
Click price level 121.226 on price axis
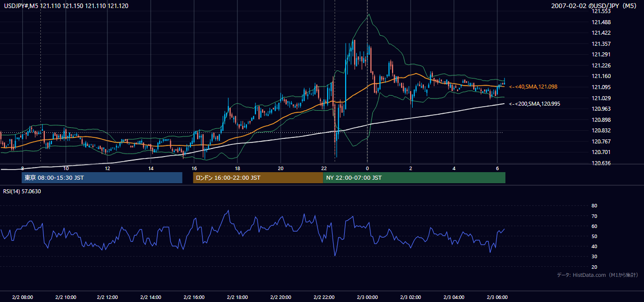tap(601, 65)
